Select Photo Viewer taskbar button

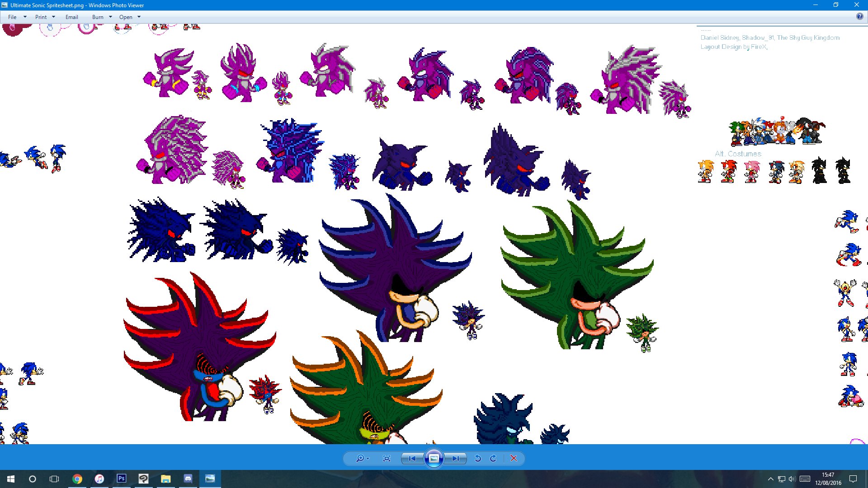[210, 479]
